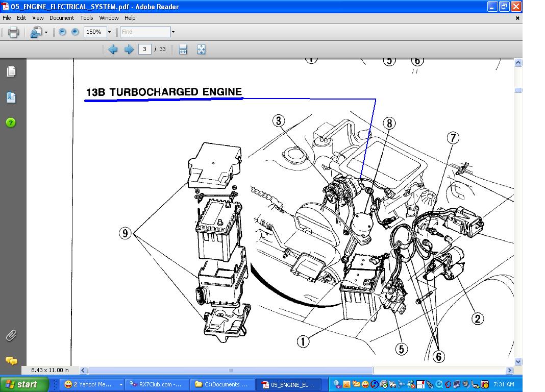Select the Fit Page view icon
The width and height of the screenshot is (545, 392).
click(x=201, y=50)
